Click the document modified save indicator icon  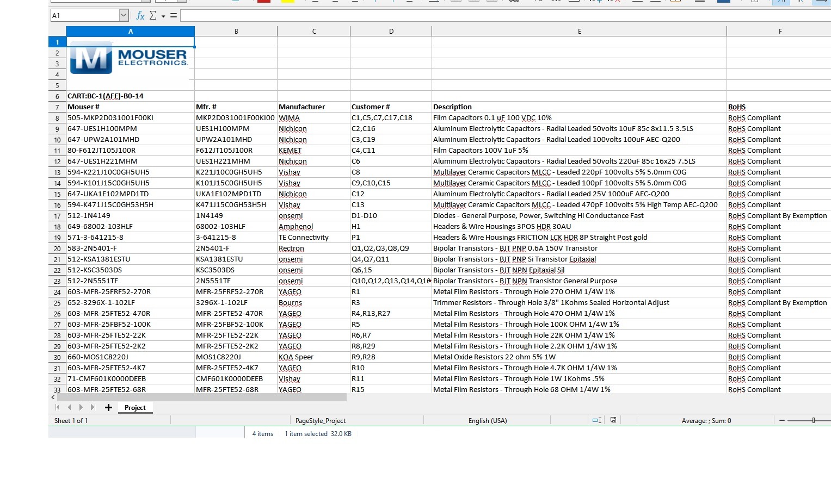[613, 420]
